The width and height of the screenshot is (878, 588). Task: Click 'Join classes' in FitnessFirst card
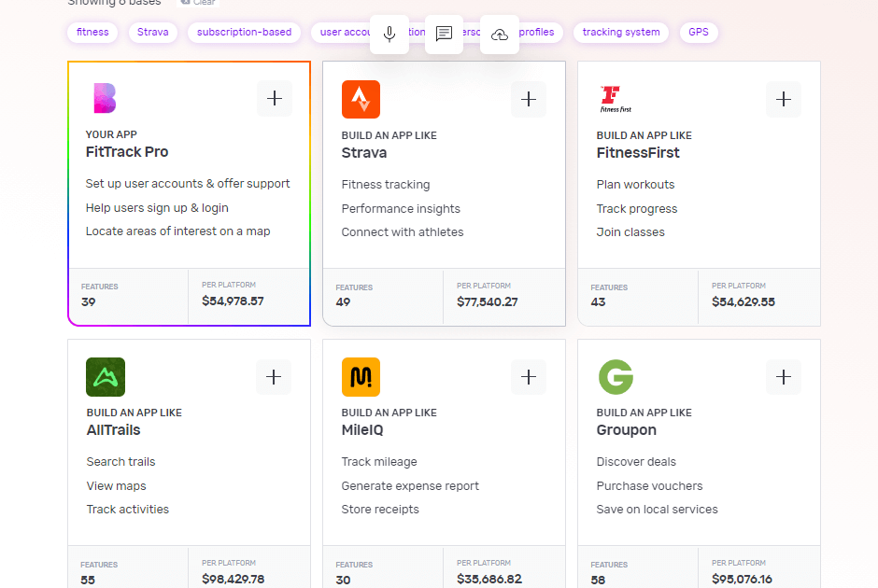click(x=630, y=232)
